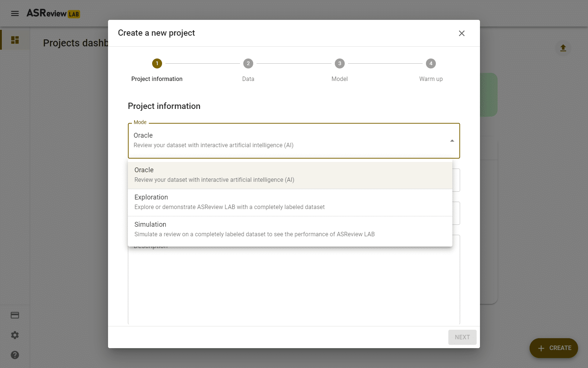Viewport: 588px width, 368px height.
Task: Select Simulation mode from the dropdown
Action: [290, 229]
